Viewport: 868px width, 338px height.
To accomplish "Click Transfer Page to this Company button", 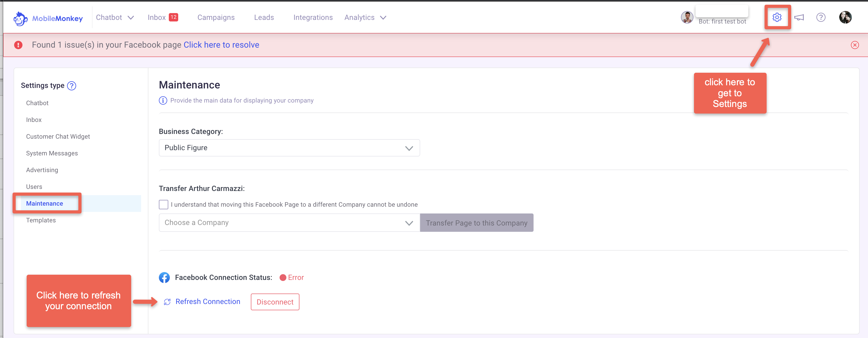I will pos(476,223).
